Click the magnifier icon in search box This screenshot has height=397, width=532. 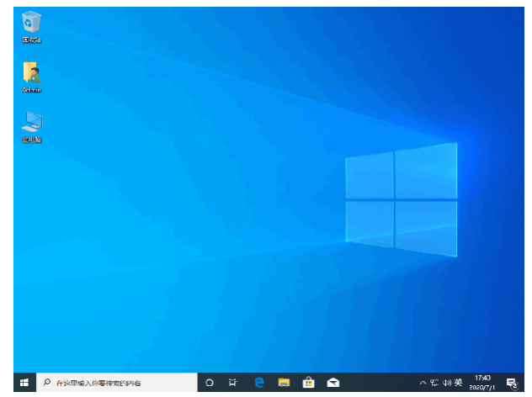point(47,383)
